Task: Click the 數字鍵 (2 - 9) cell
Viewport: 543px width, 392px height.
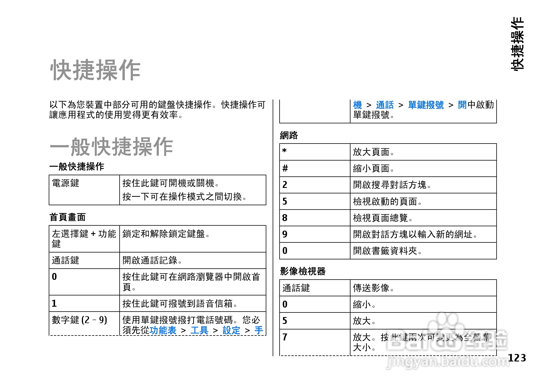Action: pyautogui.click(x=84, y=323)
